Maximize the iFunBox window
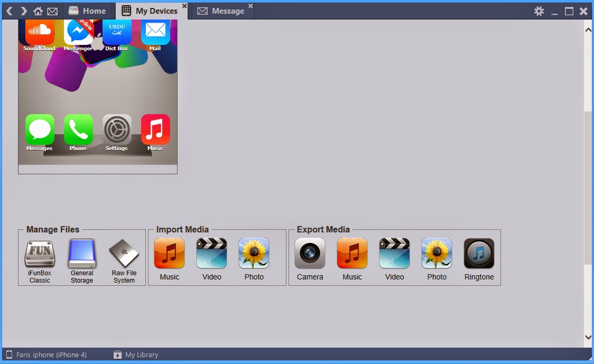The width and height of the screenshot is (594, 364). [x=569, y=11]
